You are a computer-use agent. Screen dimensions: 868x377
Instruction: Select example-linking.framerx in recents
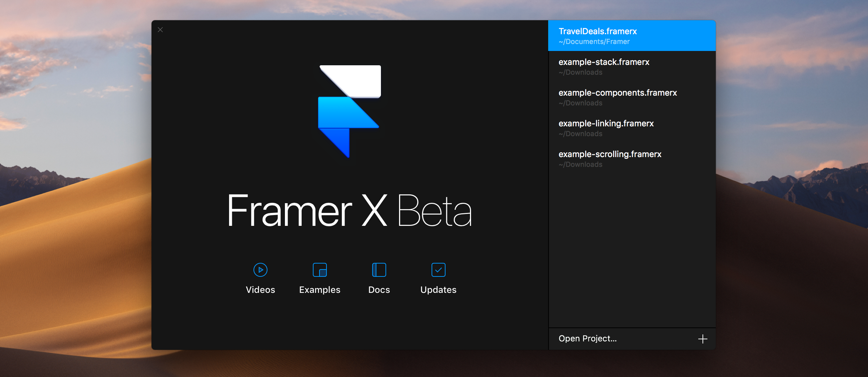tap(632, 128)
